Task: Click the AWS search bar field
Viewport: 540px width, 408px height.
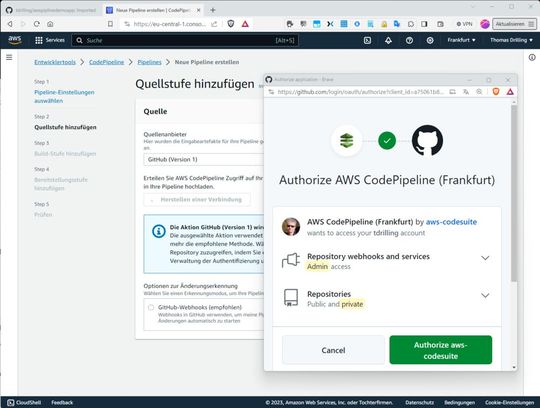Action: 185,40
